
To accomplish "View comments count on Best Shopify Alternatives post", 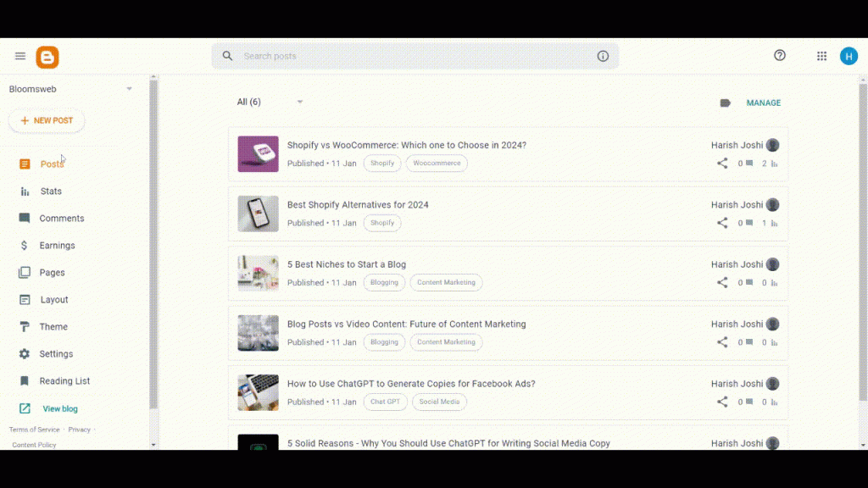I will pyautogui.click(x=745, y=223).
